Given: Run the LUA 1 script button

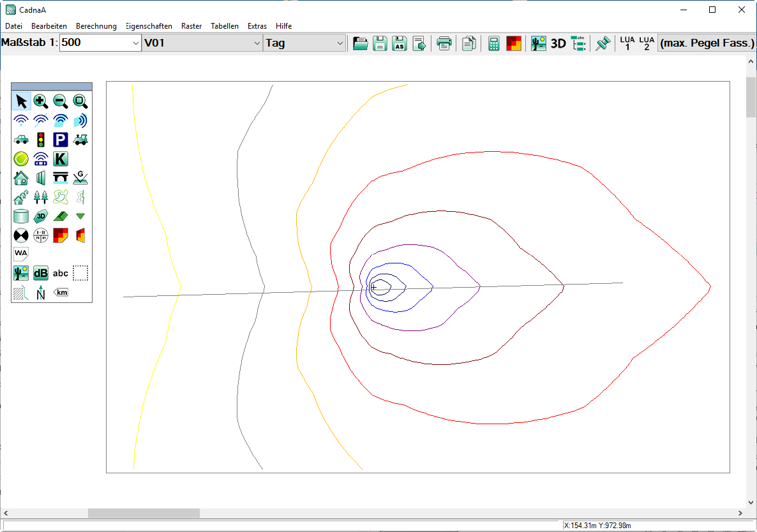Looking at the screenshot, I should (x=627, y=43).
